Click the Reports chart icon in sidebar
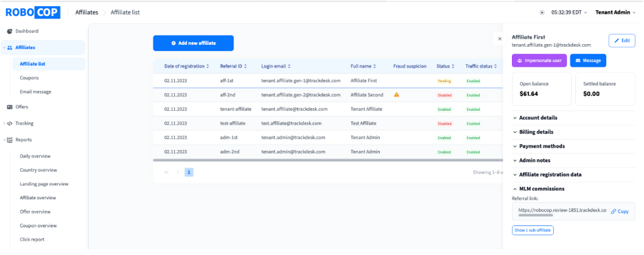Screen dimensions: 644x255 10,140
